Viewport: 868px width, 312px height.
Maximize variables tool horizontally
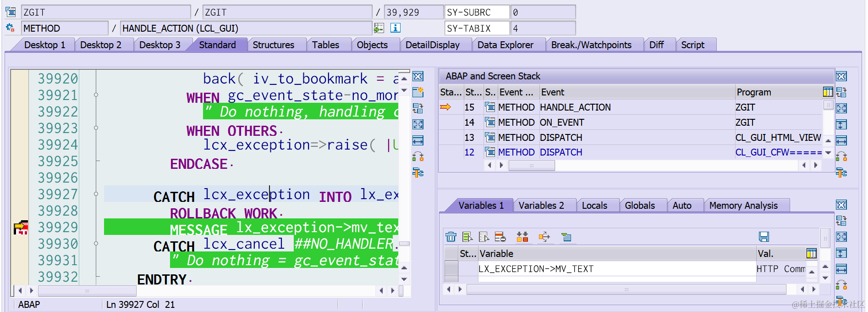pyautogui.click(x=841, y=269)
